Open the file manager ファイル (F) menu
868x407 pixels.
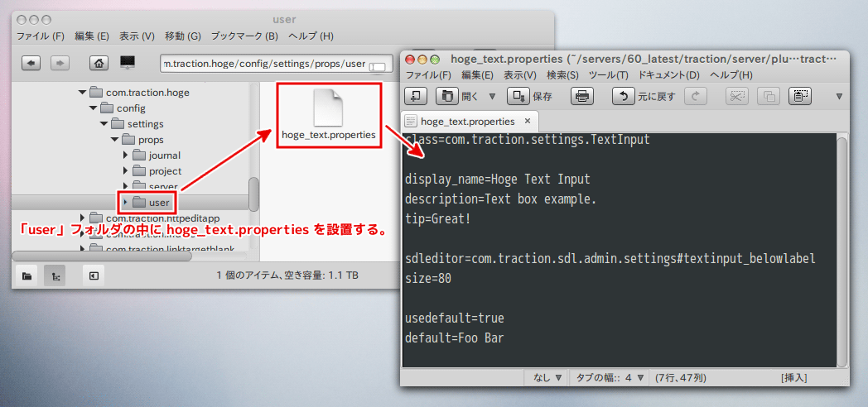41,36
